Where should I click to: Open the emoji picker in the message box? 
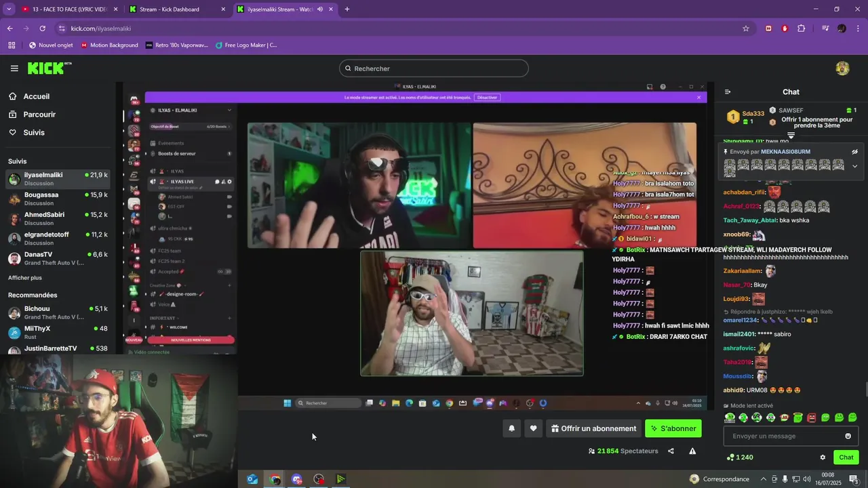tap(848, 436)
